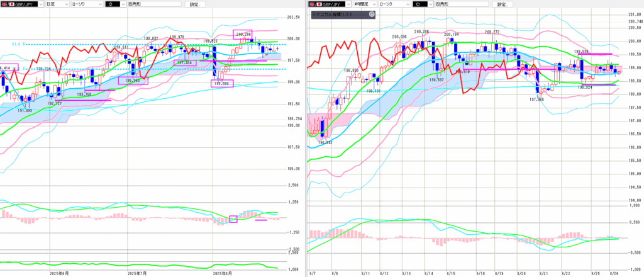Click the 200.740 axis value on 4-hour chart
Viewport: 644px width, 277px height.
(635, 21)
